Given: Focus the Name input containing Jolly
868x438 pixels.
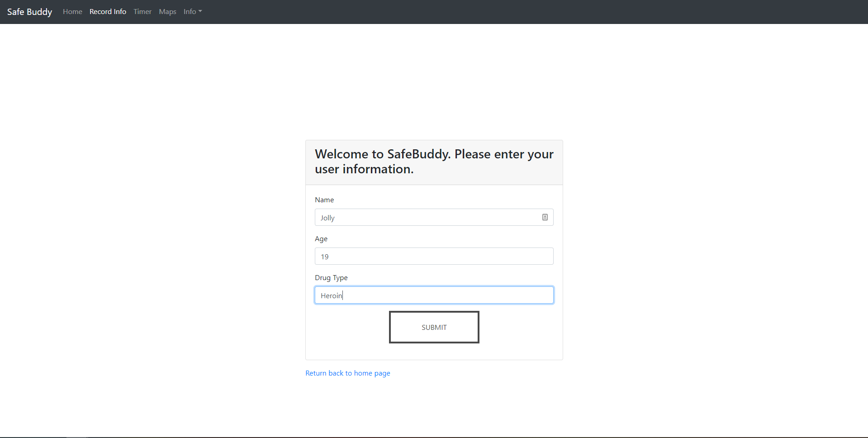Looking at the screenshot, I should 434,217.
